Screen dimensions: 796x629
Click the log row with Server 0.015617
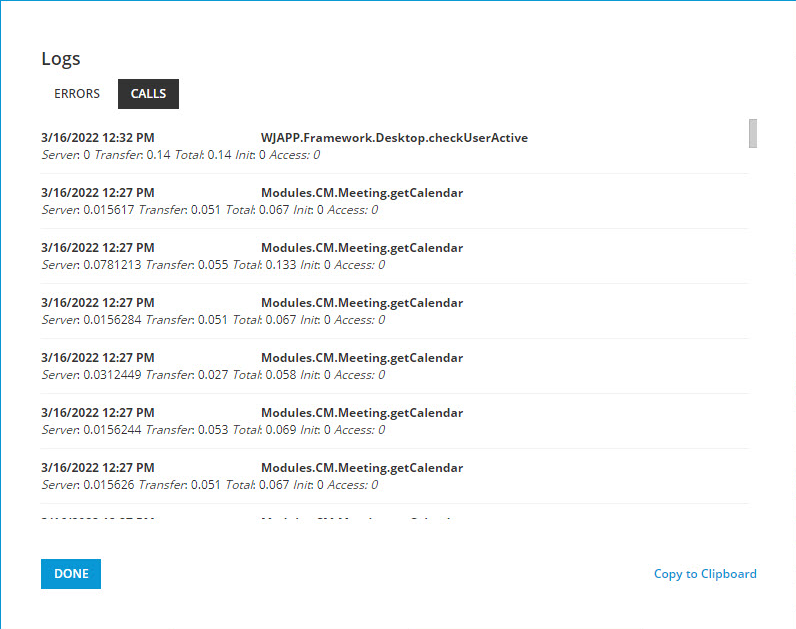[x=394, y=201]
